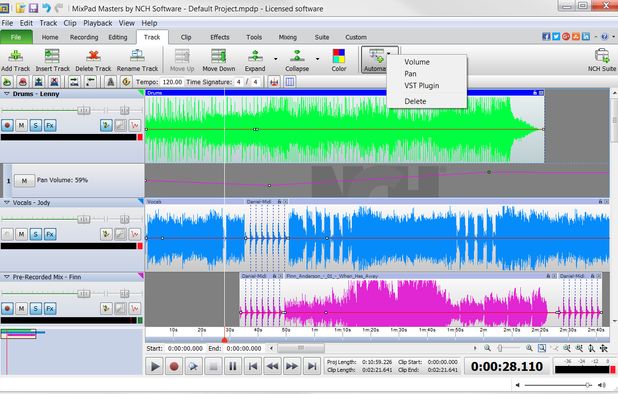Choose Delete in the automation menu
Viewport: 618px width, 394px height.
(x=415, y=101)
